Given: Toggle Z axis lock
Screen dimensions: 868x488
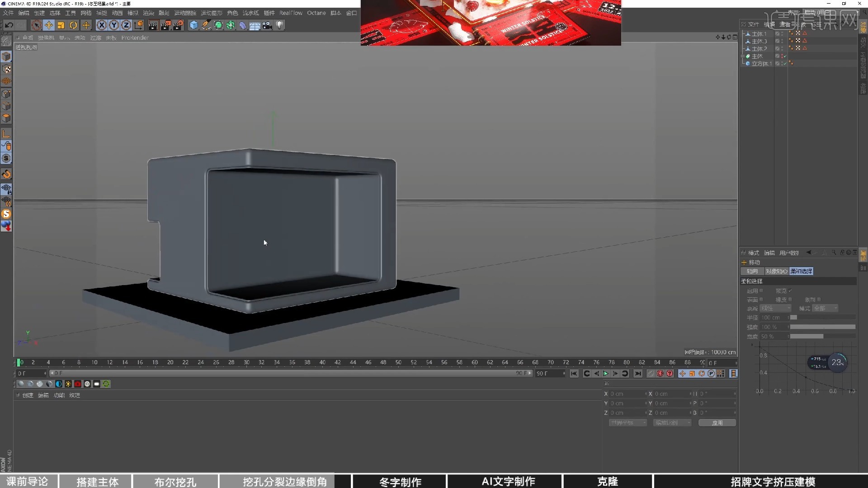Looking at the screenshot, I should [126, 25].
